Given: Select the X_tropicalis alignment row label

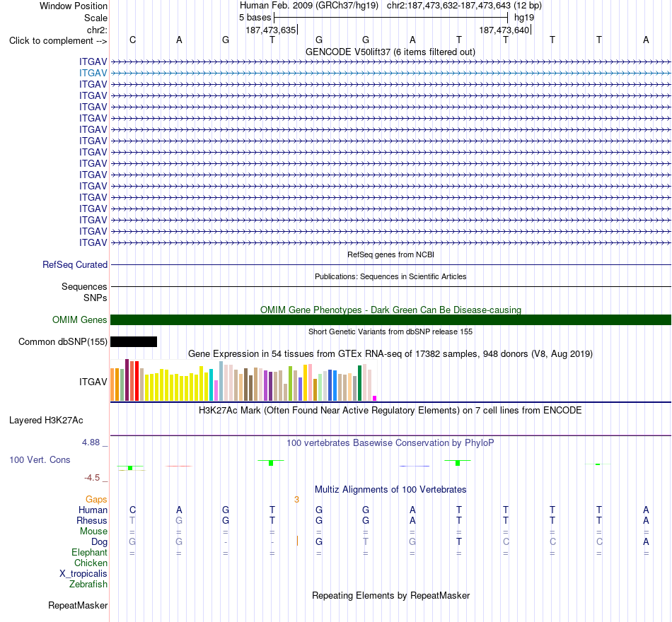Looking at the screenshot, I should tap(83, 574).
